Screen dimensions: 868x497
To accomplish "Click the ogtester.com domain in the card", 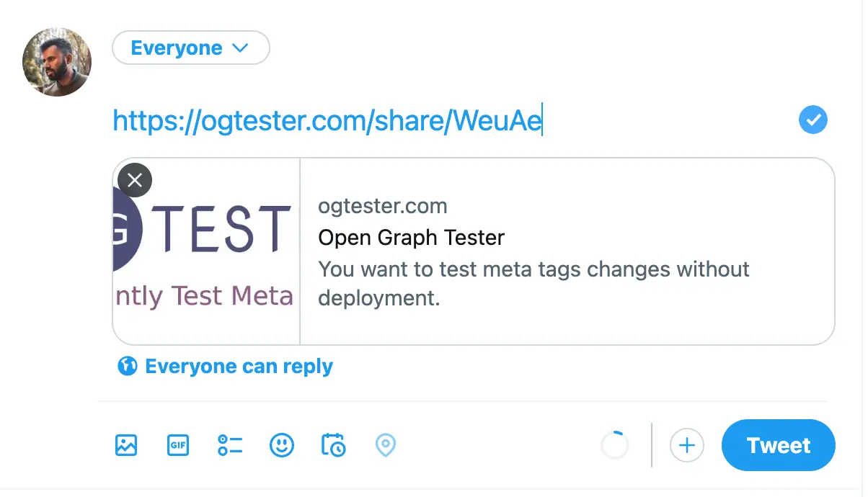I will (x=383, y=207).
